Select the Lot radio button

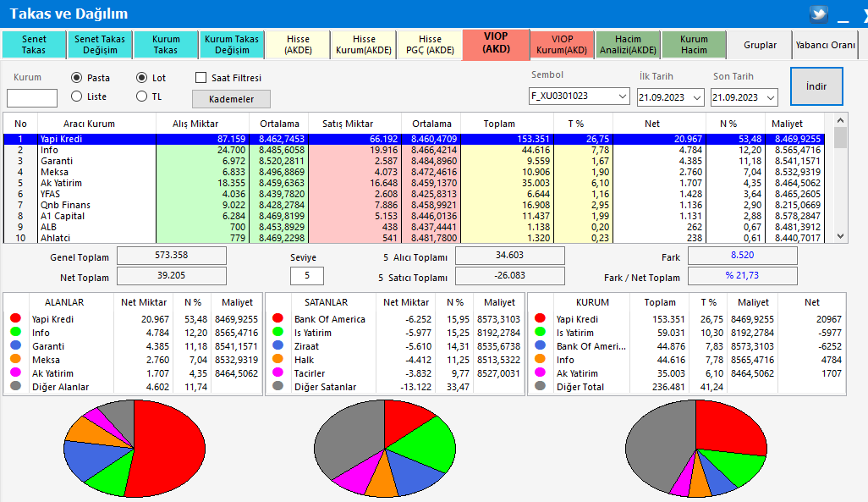click(142, 78)
